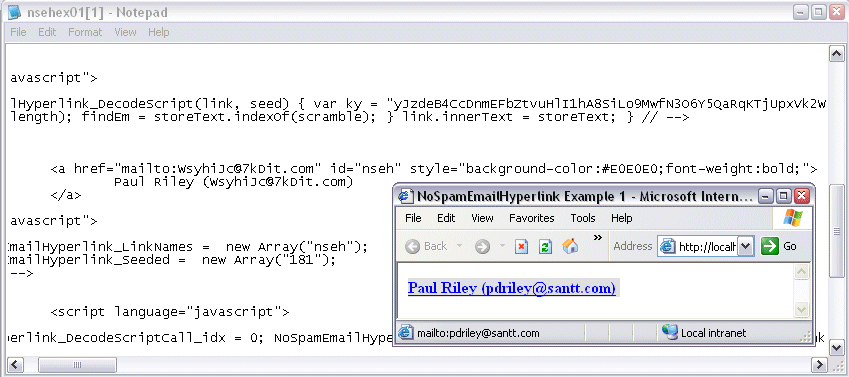Click the Forward arrow icon in browser

[x=482, y=247]
